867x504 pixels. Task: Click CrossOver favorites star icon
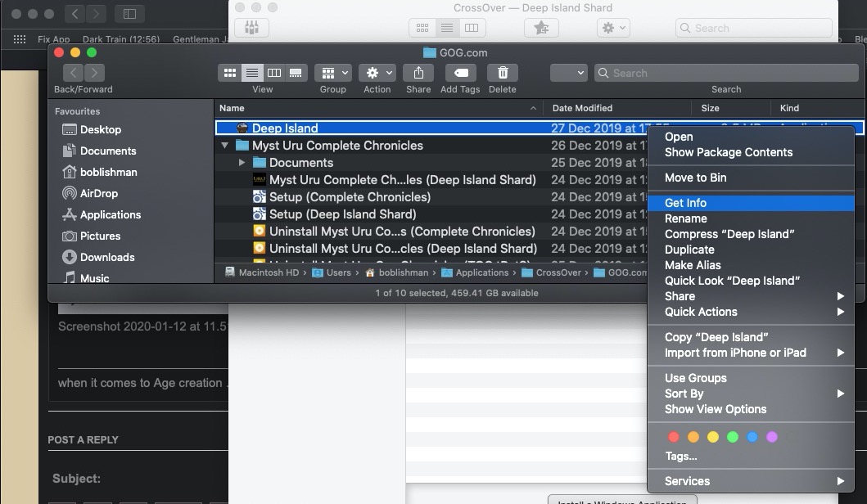click(x=541, y=28)
